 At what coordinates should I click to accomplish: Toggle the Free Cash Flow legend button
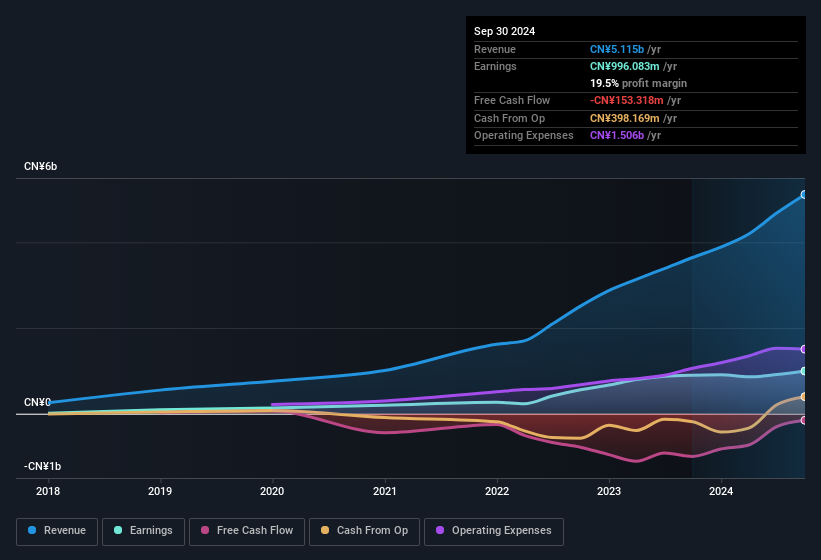pyautogui.click(x=247, y=531)
